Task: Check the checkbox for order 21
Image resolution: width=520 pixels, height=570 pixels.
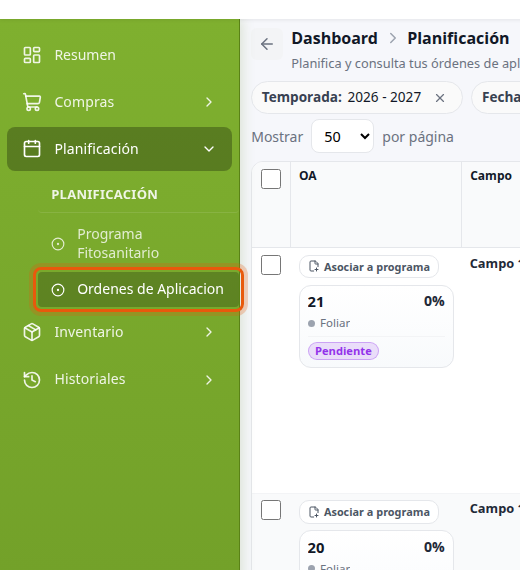Action: (x=271, y=265)
